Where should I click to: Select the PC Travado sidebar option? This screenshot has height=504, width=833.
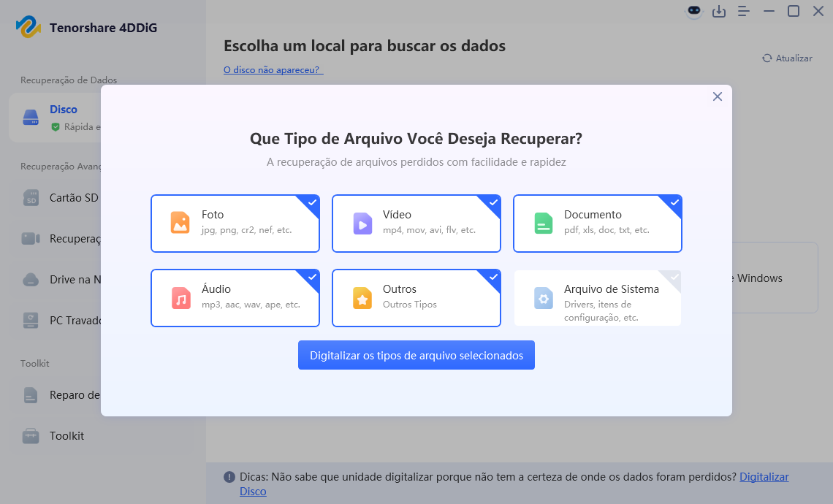75,320
